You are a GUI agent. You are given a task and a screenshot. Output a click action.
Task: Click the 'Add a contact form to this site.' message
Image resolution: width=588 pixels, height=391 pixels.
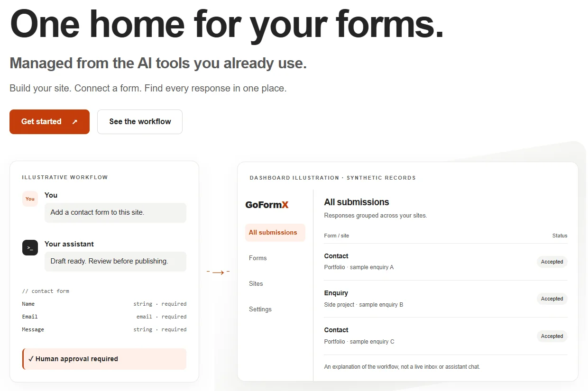(x=115, y=213)
